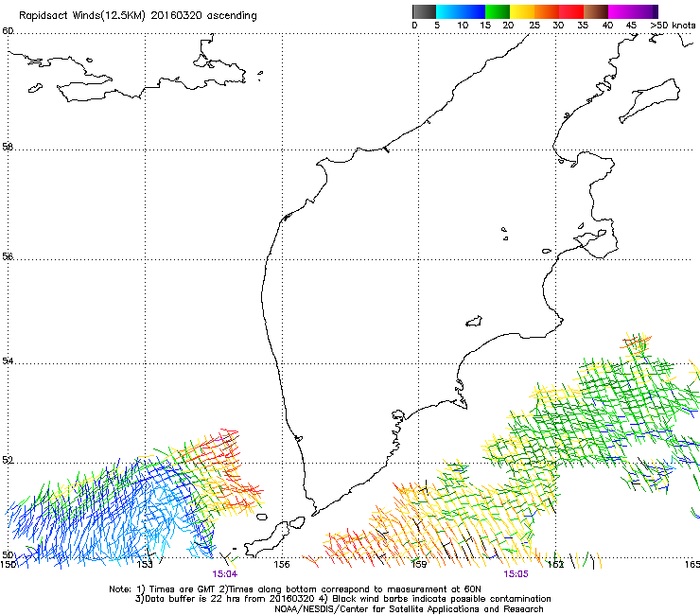Click the longitude label 156
The height and width of the screenshot is (615, 700).
coord(282,565)
